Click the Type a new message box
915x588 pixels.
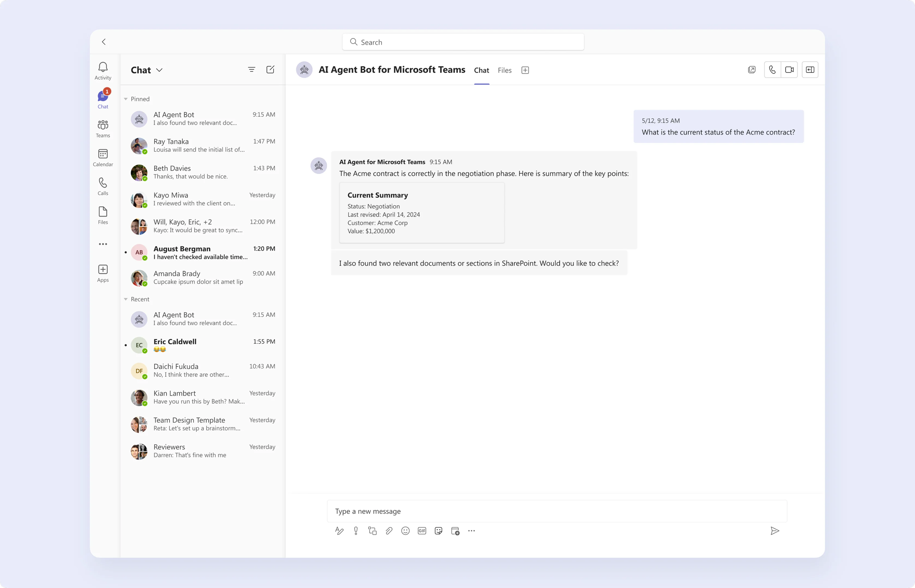click(x=557, y=511)
